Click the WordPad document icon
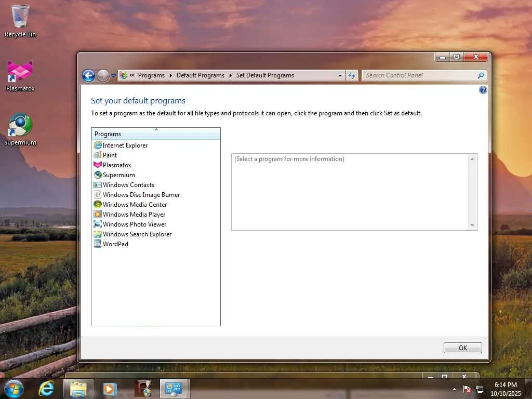 [x=98, y=244]
